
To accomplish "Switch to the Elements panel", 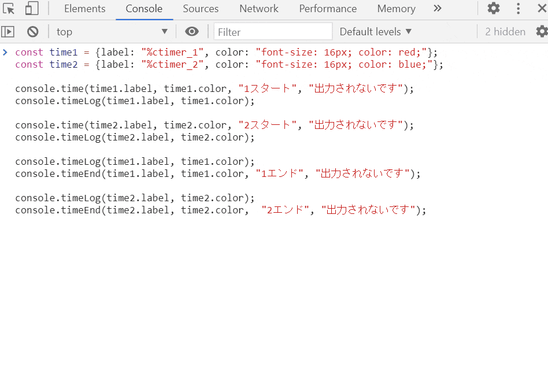I will coord(84,9).
